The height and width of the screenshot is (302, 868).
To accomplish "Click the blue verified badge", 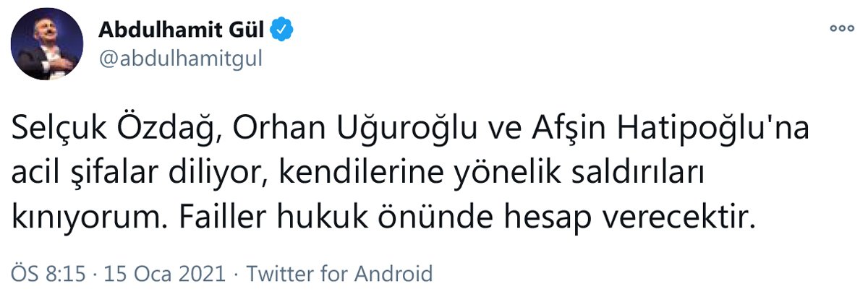I will 281,30.
